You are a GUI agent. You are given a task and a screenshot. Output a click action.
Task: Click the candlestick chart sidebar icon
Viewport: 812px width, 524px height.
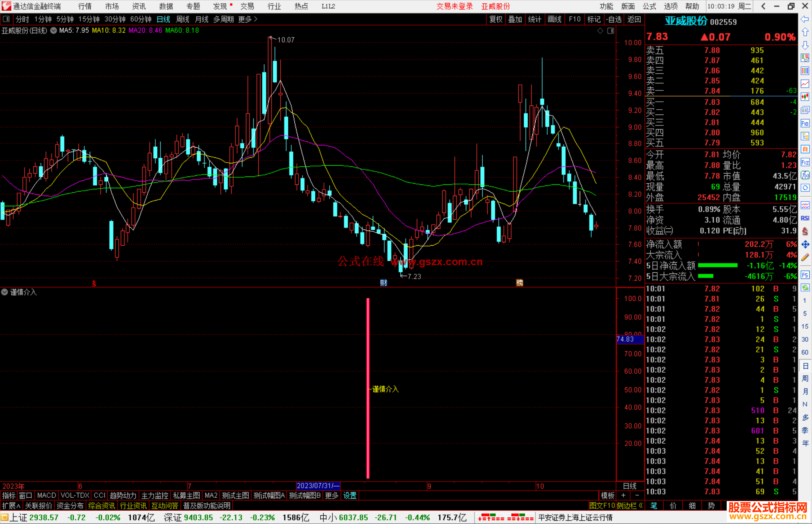(805, 97)
